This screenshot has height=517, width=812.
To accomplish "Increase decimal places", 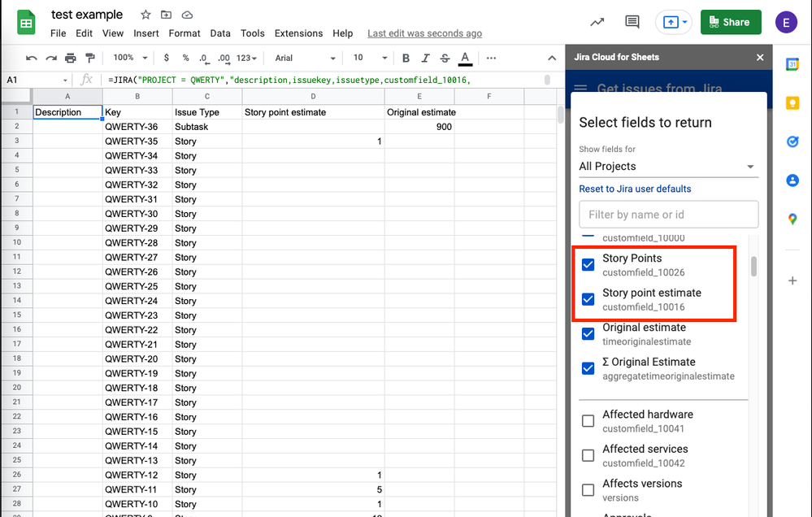I will click(224, 58).
